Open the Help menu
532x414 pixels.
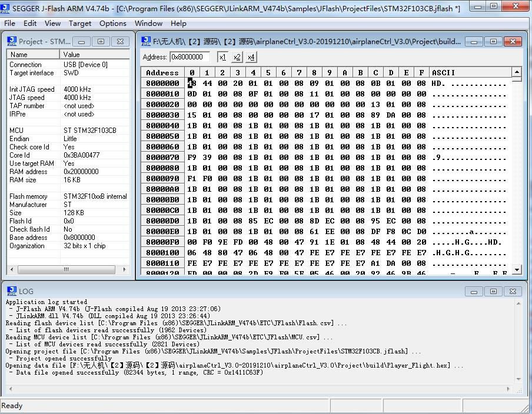[178, 24]
